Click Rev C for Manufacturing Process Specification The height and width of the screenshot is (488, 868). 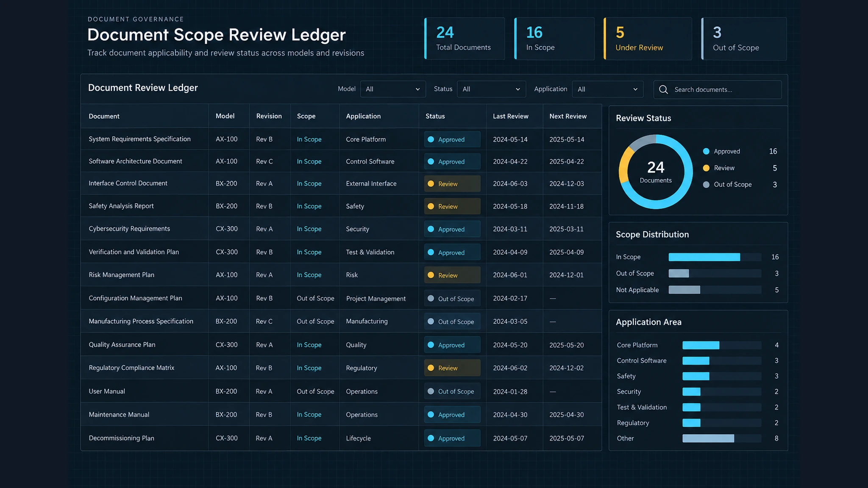coord(264,321)
